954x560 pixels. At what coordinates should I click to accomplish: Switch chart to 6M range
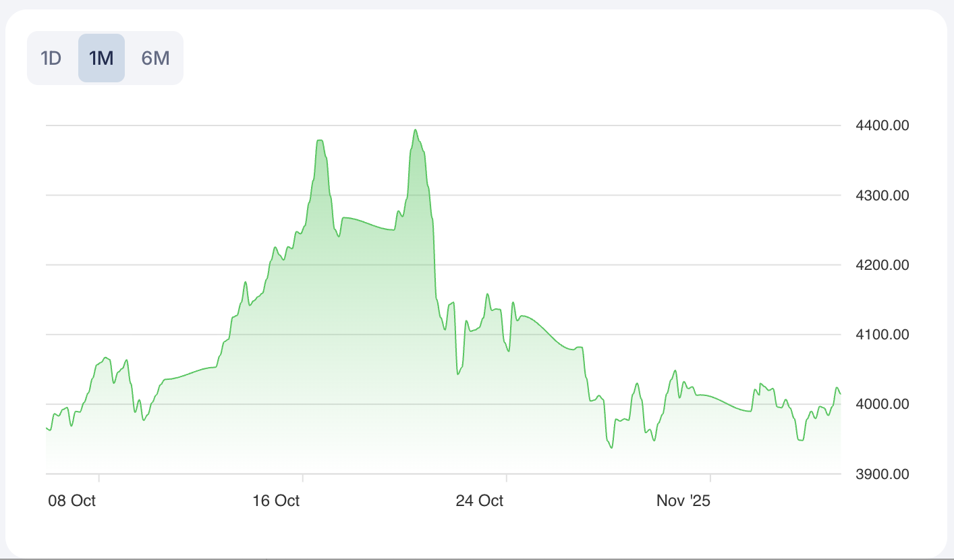click(x=155, y=58)
